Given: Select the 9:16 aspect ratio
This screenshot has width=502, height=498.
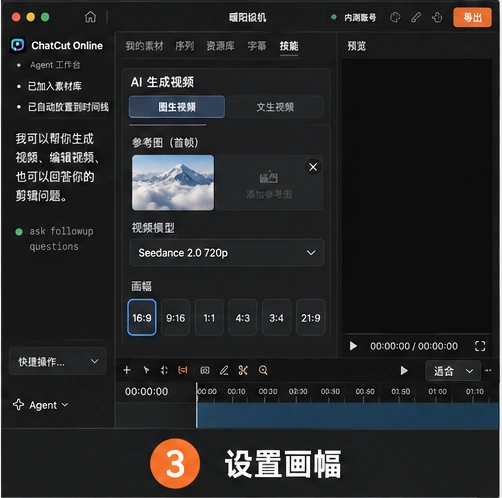Looking at the screenshot, I should point(175,318).
